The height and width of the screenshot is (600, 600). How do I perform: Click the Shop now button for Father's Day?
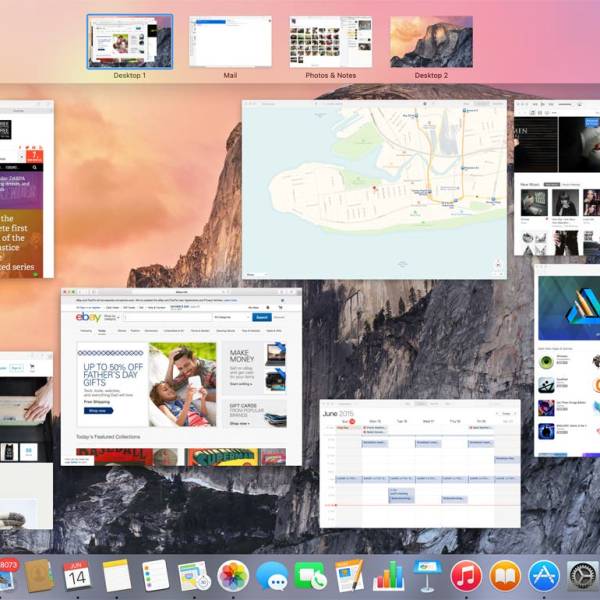98,411
